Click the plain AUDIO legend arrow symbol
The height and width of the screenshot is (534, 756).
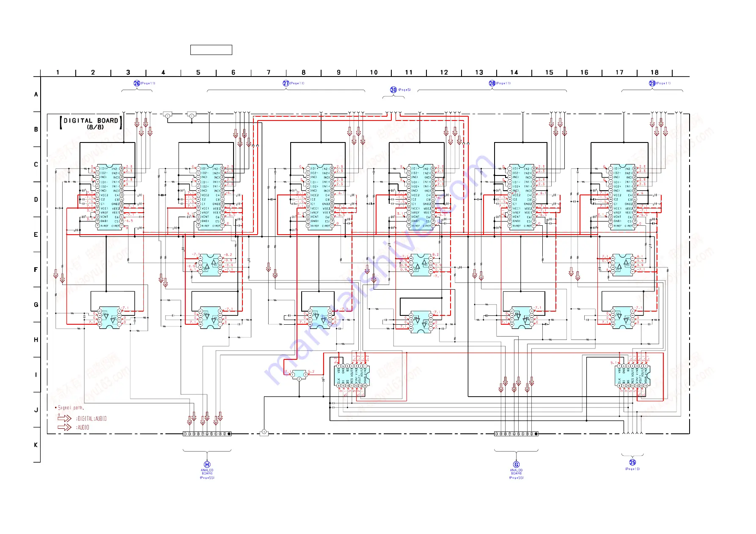[x=65, y=427]
